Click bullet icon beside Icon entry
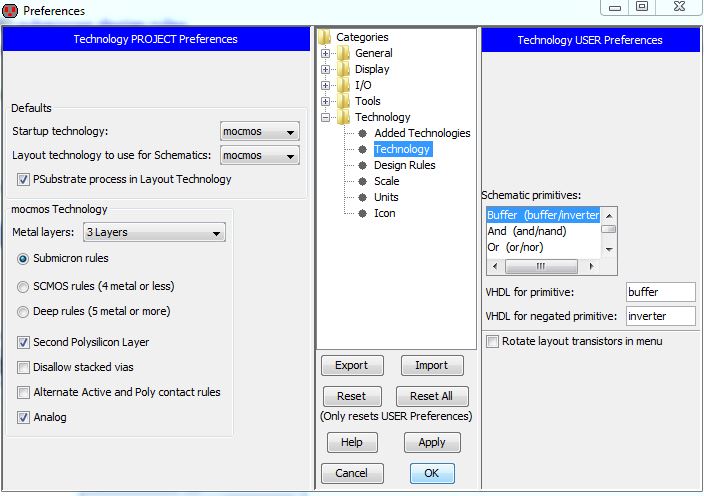The width and height of the screenshot is (704, 496). (x=363, y=213)
